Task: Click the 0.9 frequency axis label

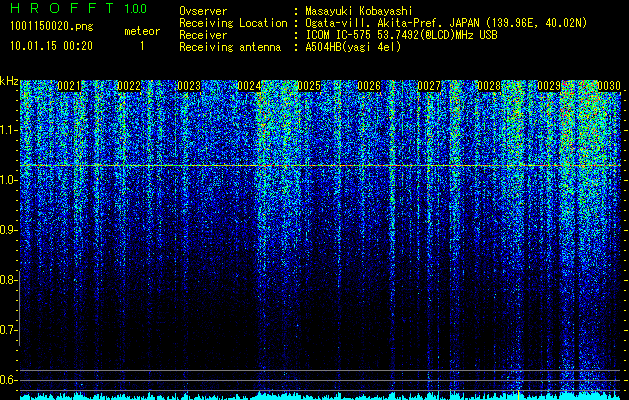Action: point(9,230)
